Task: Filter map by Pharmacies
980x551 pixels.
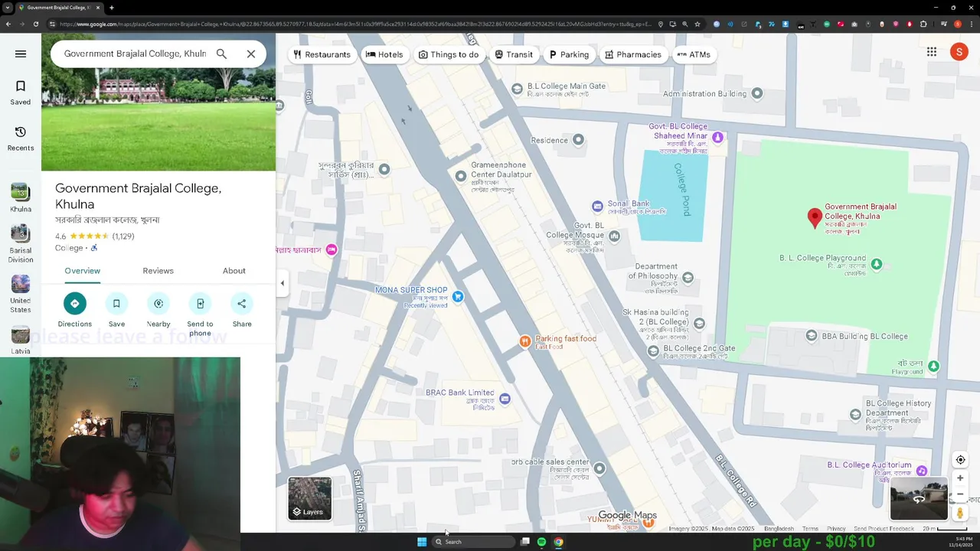Action: click(x=632, y=54)
